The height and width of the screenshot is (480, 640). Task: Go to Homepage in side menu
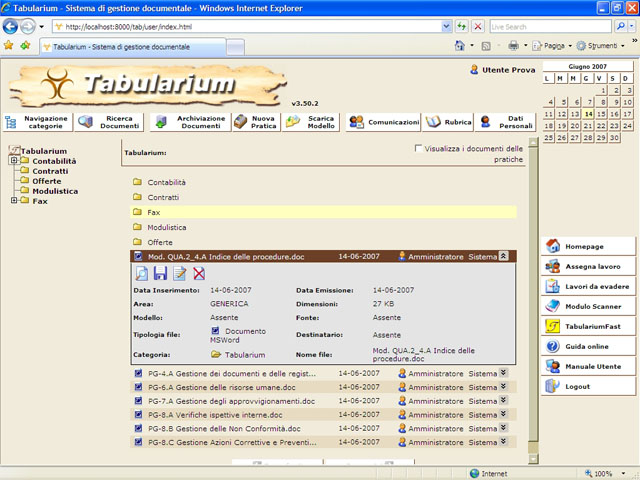pyautogui.click(x=589, y=246)
